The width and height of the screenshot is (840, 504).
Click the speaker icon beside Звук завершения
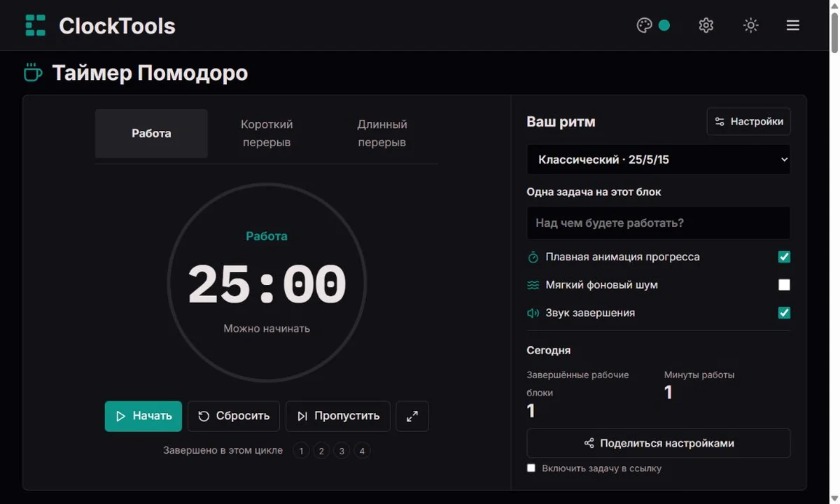pos(533,313)
